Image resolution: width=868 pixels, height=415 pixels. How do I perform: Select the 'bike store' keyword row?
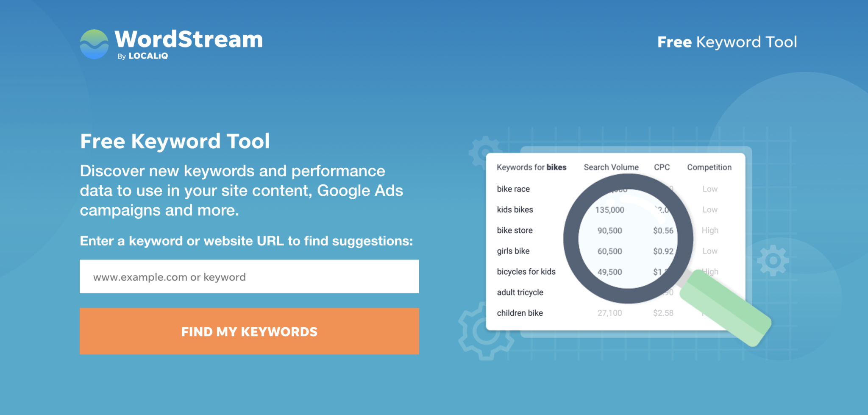515,230
